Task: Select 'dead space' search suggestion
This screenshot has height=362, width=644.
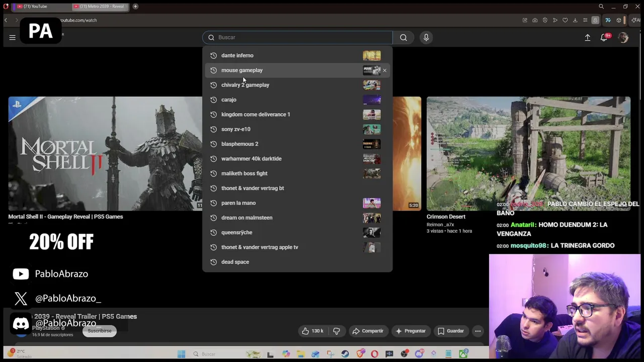Action: coord(297,262)
